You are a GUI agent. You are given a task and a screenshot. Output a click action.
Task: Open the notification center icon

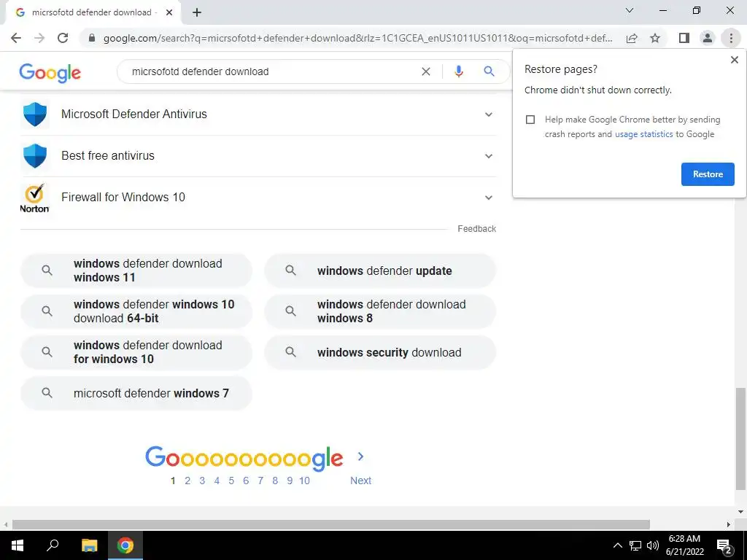[x=724, y=546]
